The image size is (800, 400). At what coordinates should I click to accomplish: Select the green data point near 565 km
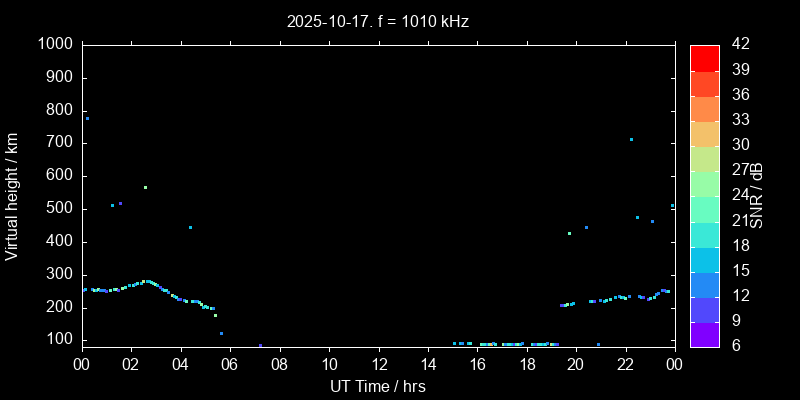[x=145, y=187]
